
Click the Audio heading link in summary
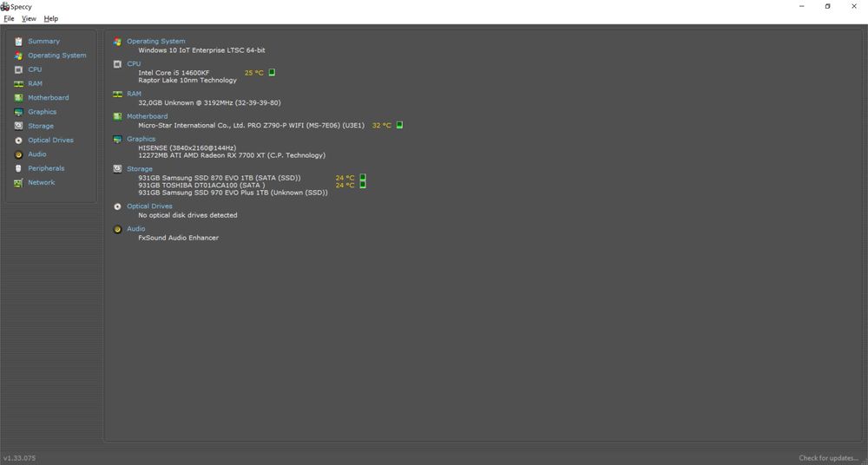coord(136,229)
